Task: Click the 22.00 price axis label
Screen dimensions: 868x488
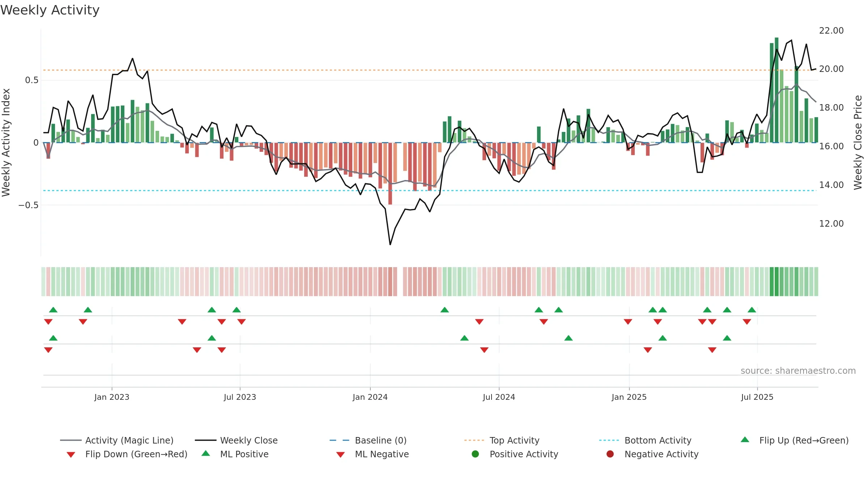Action: click(x=831, y=30)
